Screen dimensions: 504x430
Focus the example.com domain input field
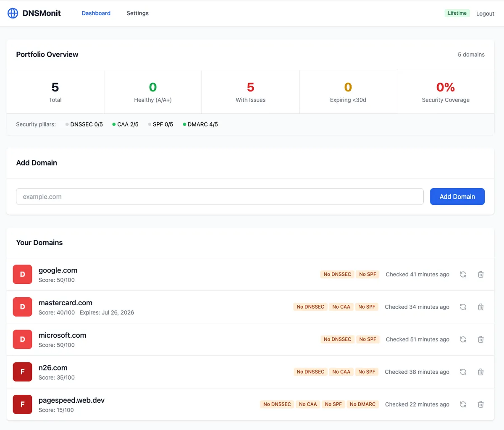(x=220, y=197)
